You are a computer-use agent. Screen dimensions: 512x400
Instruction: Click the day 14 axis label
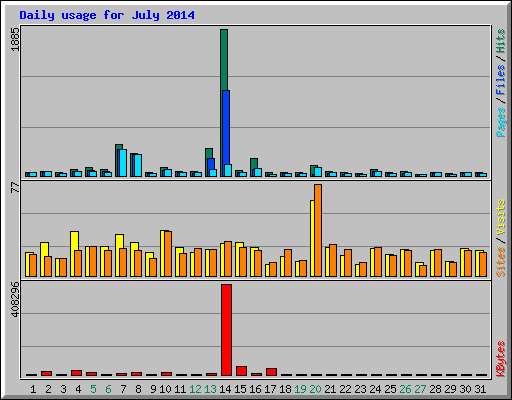(225, 389)
